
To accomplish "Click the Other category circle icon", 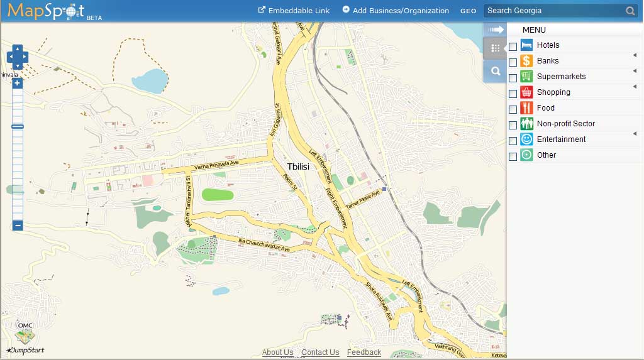I will [526, 155].
